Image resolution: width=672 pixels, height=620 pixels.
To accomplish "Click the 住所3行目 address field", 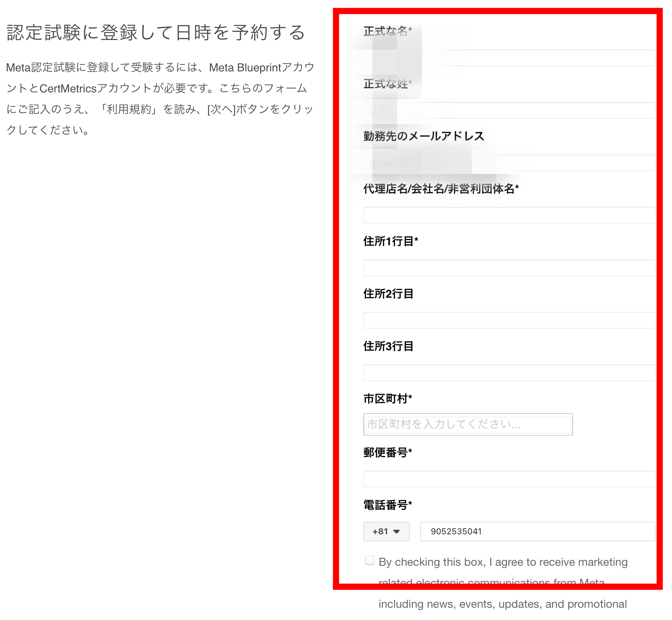I will point(509,373).
